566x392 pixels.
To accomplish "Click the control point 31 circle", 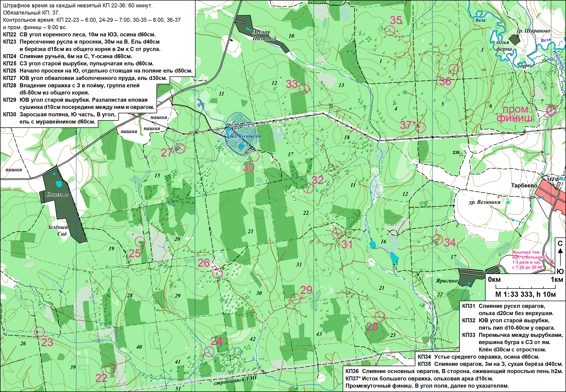I will pyautogui.click(x=337, y=234).
